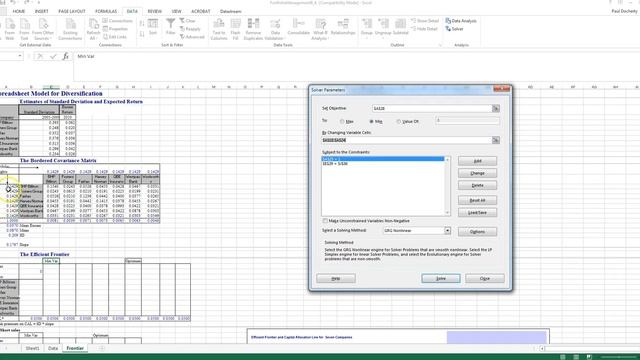The width and height of the screenshot is (640, 360).
Task: Click the Help button in Solver dialog
Action: (x=336, y=278)
